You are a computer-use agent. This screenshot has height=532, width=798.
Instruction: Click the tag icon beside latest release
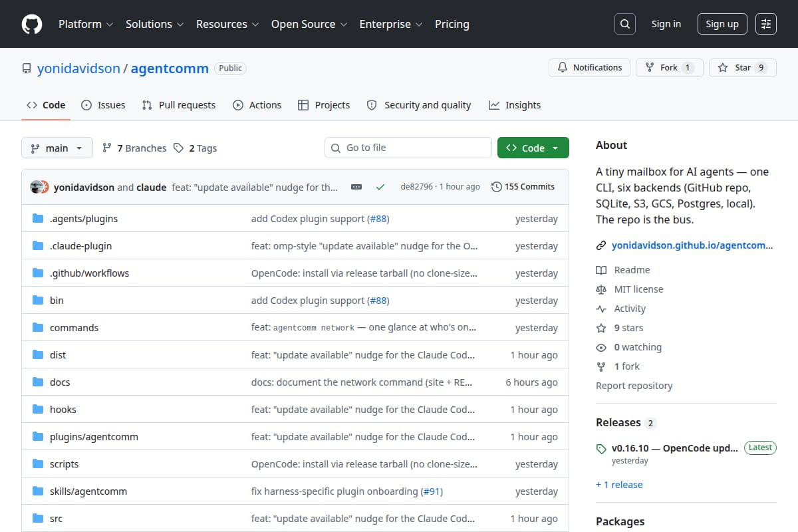(601, 449)
